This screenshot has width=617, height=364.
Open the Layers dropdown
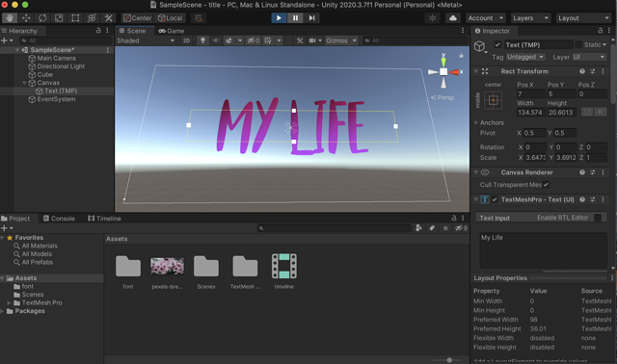pos(530,18)
